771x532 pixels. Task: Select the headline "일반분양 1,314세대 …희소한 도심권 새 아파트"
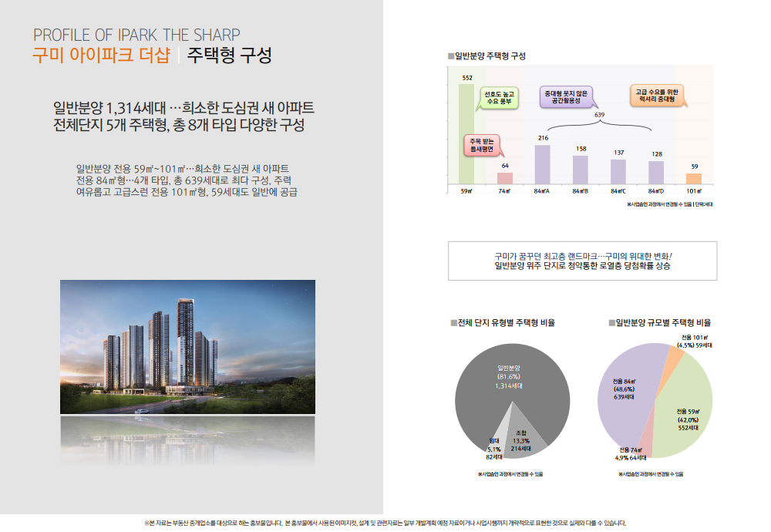click(x=183, y=107)
